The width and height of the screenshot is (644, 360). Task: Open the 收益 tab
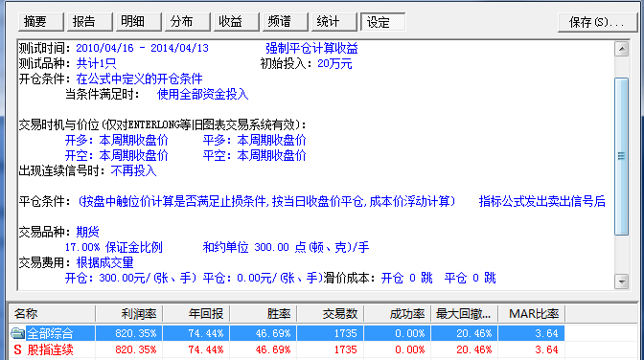[236, 22]
